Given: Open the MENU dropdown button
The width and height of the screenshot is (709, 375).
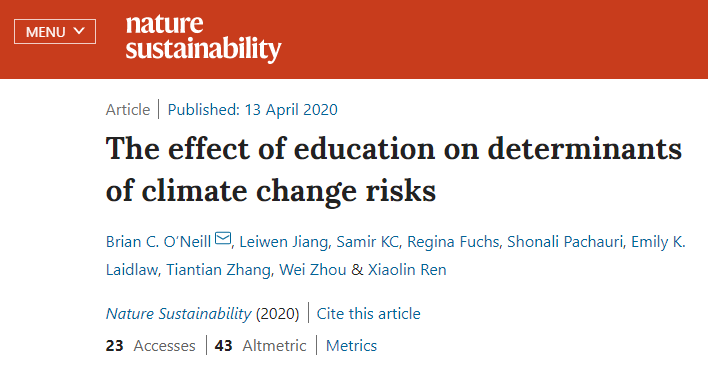Looking at the screenshot, I should click(x=55, y=32).
